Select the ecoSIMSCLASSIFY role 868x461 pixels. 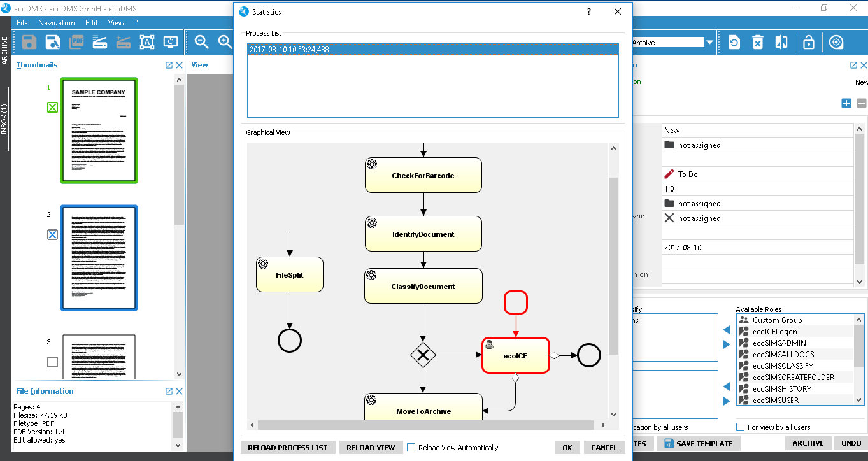pos(796,366)
